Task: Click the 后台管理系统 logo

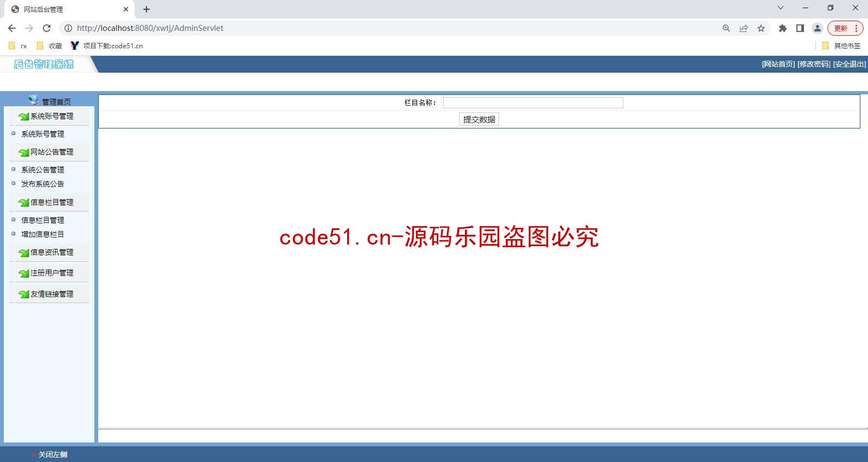Action: (44, 65)
